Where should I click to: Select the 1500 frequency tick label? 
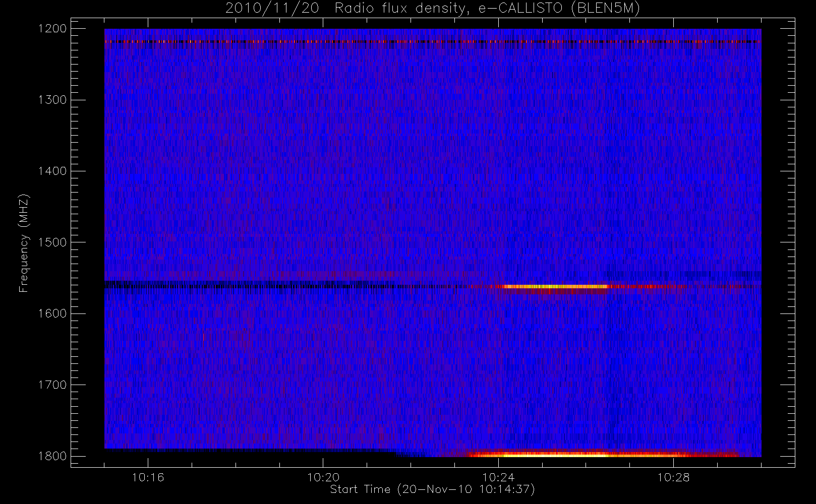click(x=52, y=242)
